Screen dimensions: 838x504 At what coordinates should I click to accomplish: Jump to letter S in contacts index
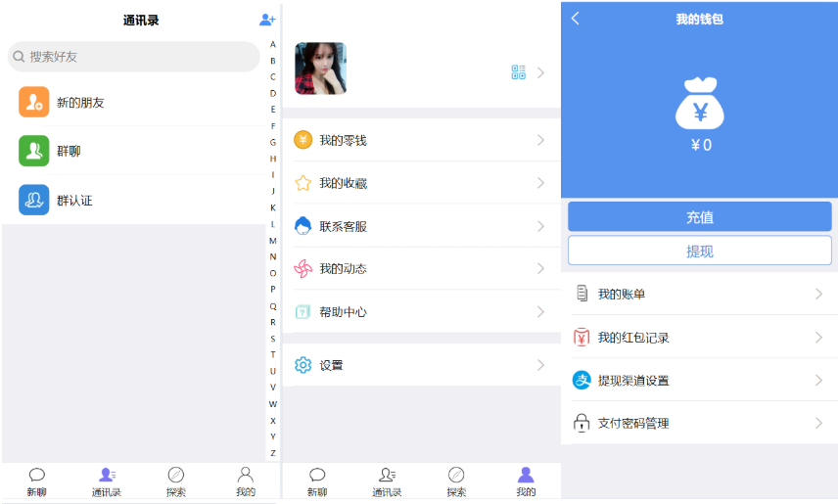(272, 339)
